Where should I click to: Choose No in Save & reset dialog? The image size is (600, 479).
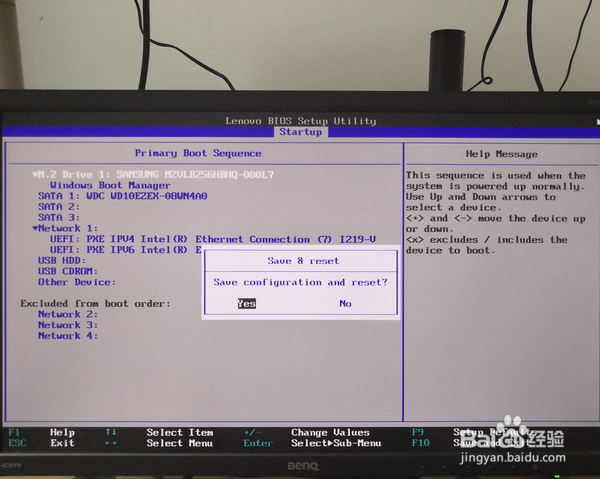click(345, 303)
